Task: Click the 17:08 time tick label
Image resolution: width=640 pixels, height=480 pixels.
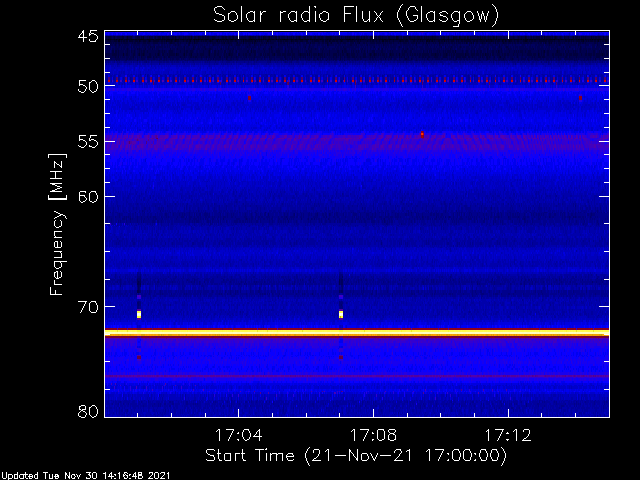Action: (x=373, y=435)
